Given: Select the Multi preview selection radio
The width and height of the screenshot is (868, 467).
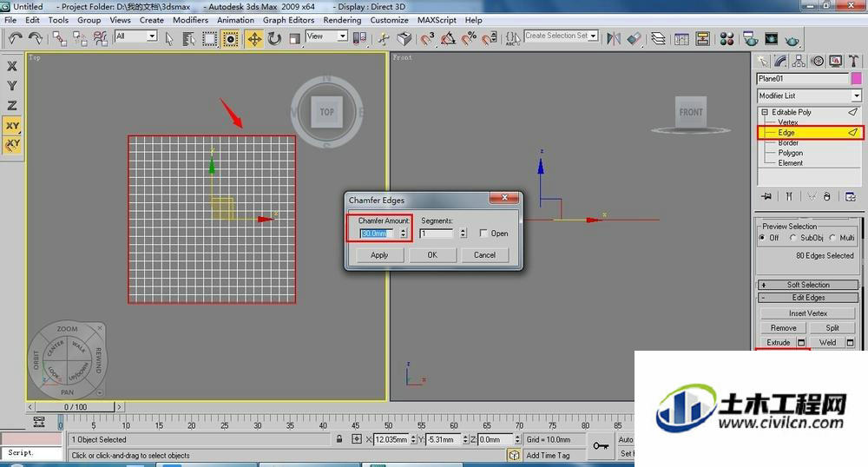Looking at the screenshot, I should coord(832,237).
